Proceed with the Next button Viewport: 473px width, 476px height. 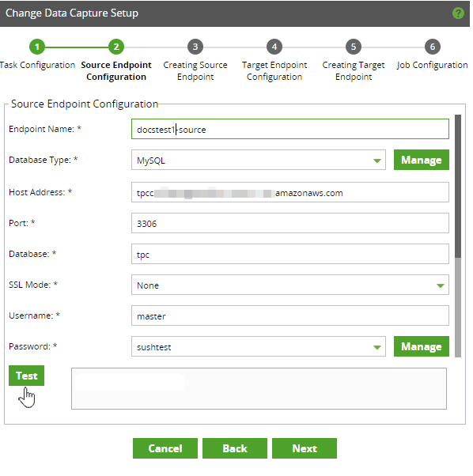coord(305,448)
